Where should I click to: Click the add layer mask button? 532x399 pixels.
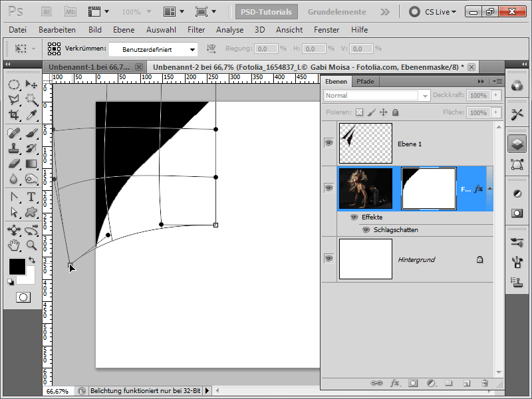(x=413, y=383)
